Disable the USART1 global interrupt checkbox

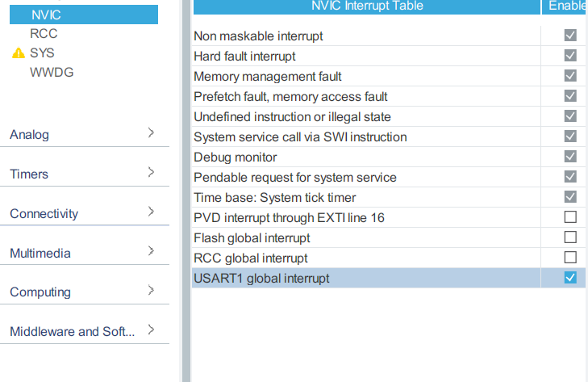point(570,278)
